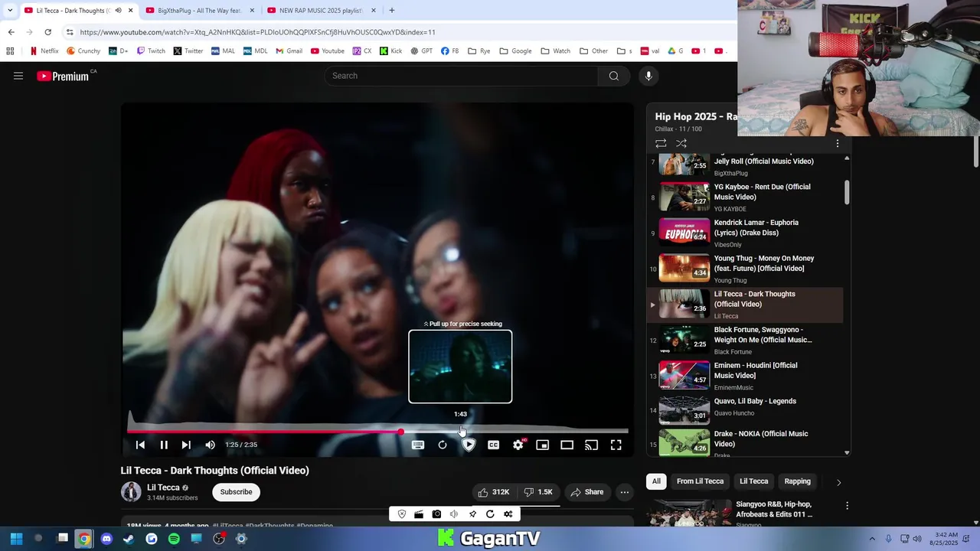
Task: Click the magnifier search button
Action: click(x=614, y=76)
